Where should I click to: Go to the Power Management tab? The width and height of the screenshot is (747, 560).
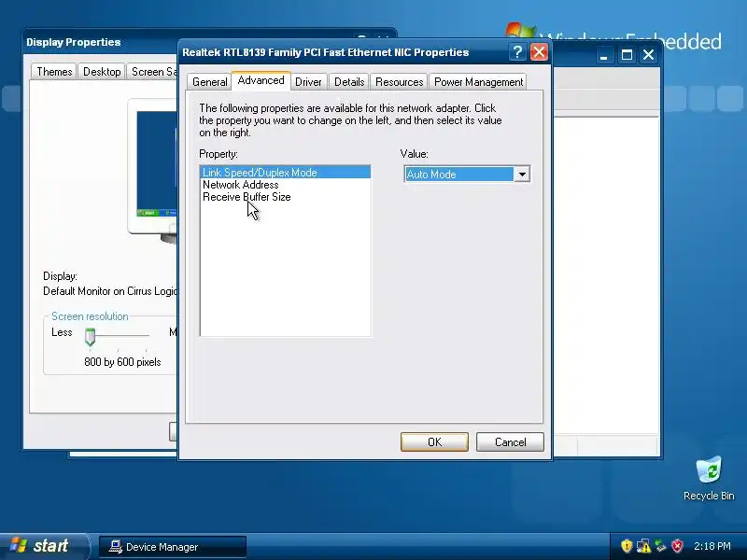[x=478, y=82]
